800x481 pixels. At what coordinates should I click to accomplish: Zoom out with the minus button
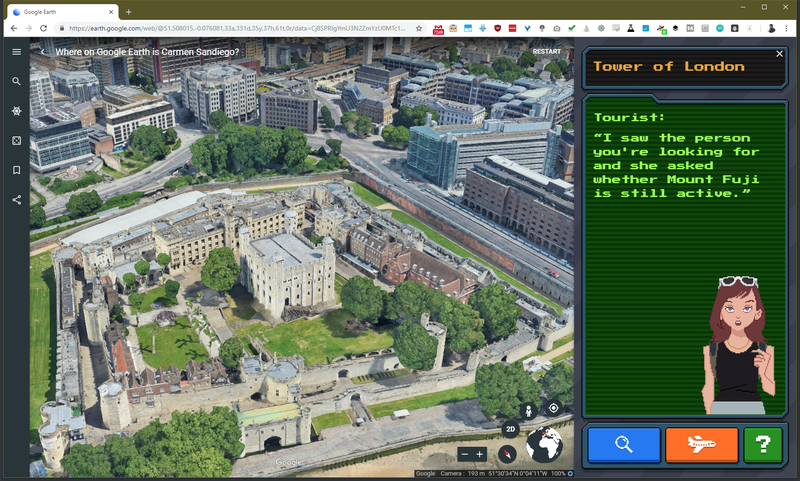coord(464,454)
